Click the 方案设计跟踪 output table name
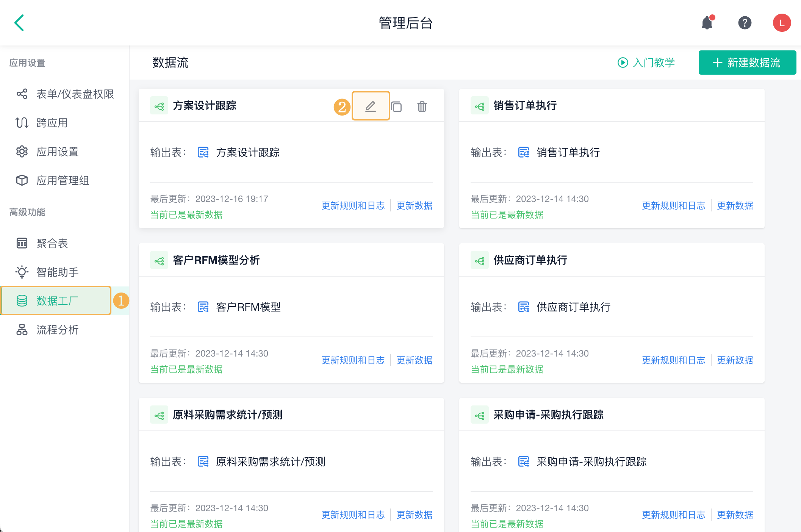The width and height of the screenshot is (801, 532). [x=248, y=152]
